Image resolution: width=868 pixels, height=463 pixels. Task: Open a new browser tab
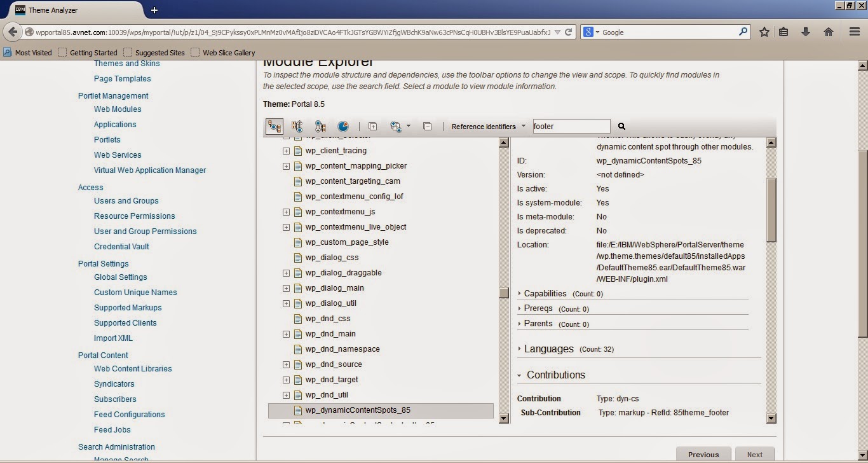(x=154, y=10)
